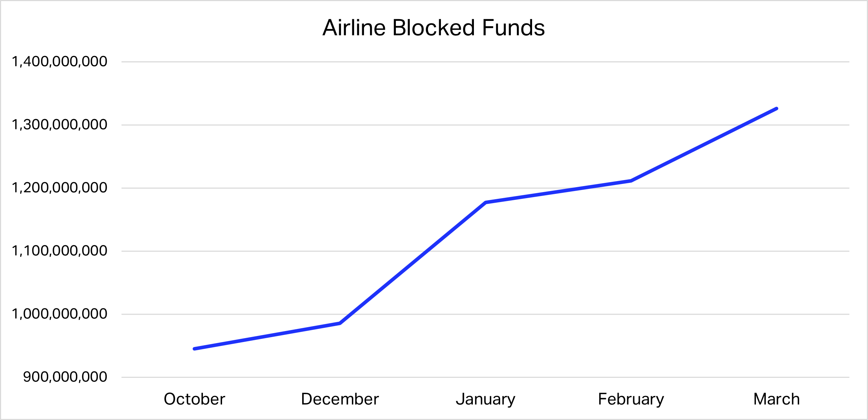Click the December category label

pyautogui.click(x=340, y=399)
